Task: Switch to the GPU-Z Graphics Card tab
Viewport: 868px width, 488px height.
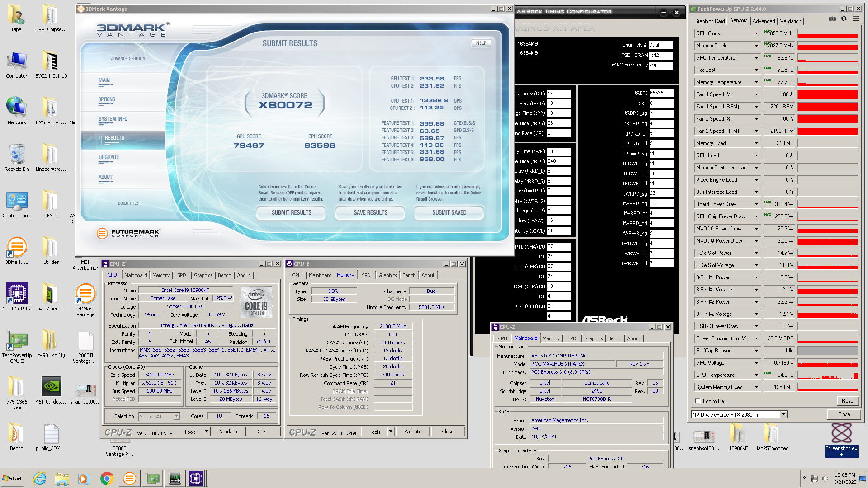Action: [x=709, y=21]
